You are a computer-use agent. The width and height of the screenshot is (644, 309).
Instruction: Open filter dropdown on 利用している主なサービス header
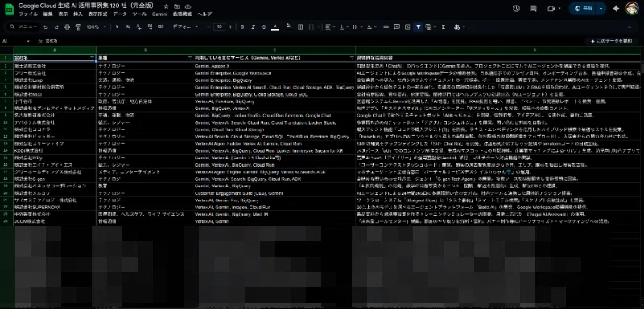352,57
